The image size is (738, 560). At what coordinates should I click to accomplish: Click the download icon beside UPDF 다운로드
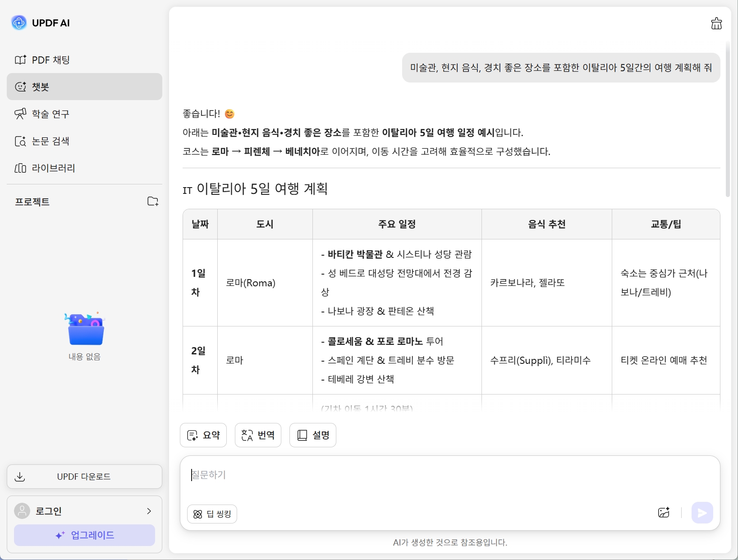pos(20,477)
